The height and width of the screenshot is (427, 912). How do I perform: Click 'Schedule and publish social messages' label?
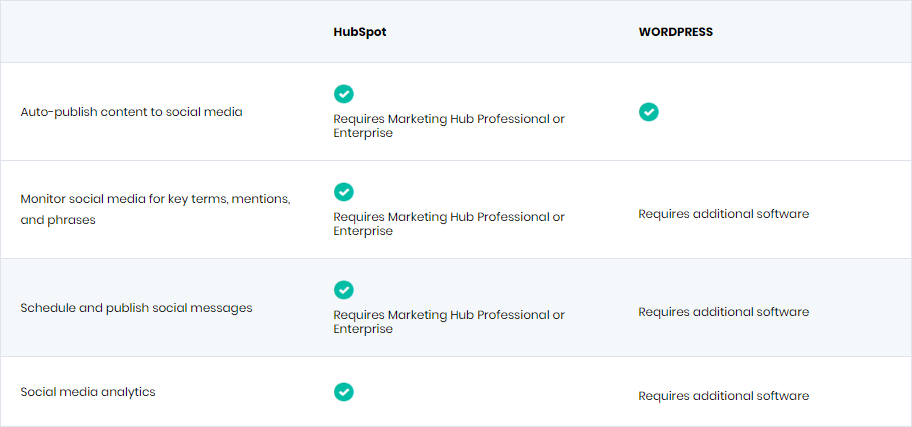tap(136, 308)
